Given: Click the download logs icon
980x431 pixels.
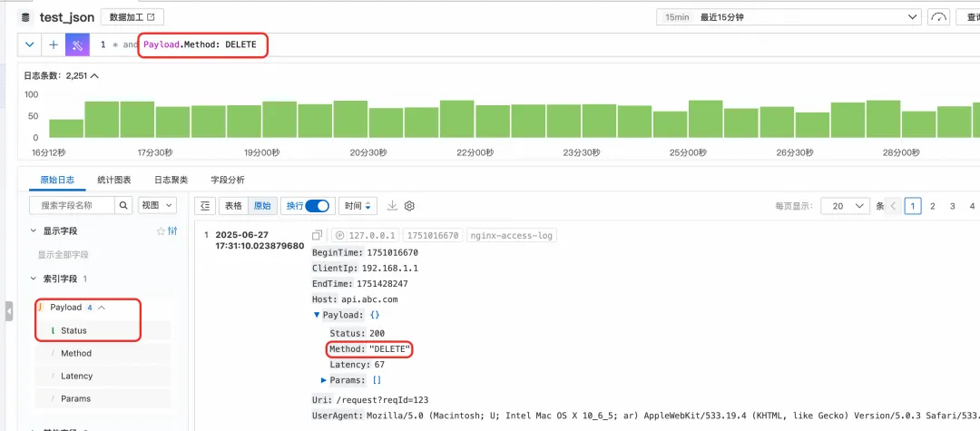Looking at the screenshot, I should [393, 206].
